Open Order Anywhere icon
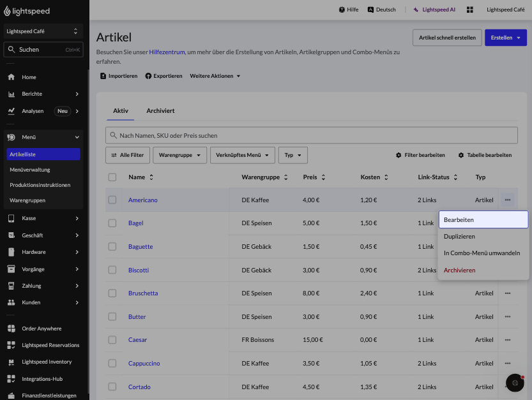This screenshot has width=532, height=400. pyautogui.click(x=11, y=329)
